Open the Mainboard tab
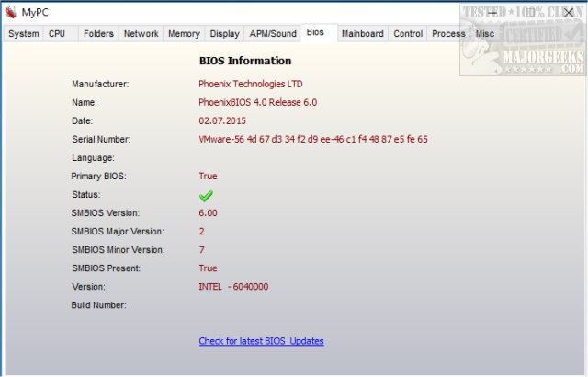The height and width of the screenshot is (377, 588). point(363,34)
